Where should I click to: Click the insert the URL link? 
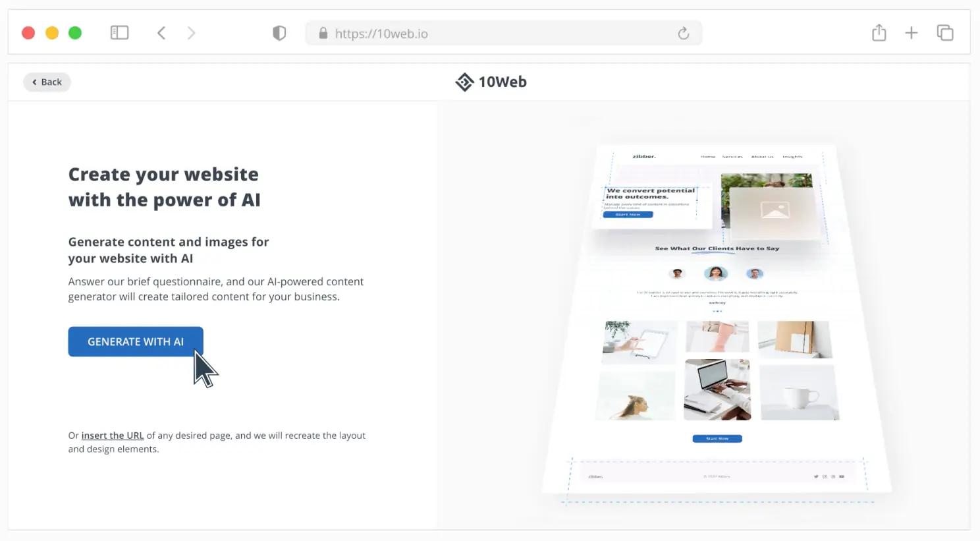pos(113,435)
